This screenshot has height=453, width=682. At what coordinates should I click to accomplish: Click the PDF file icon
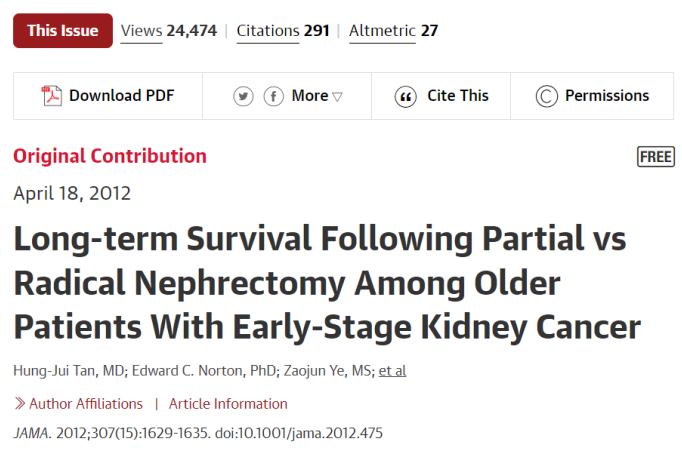coord(51,96)
